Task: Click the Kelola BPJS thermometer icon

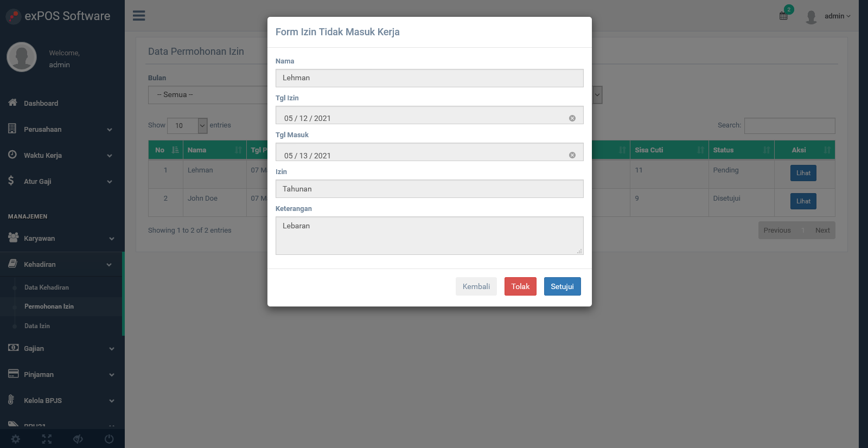Action: (x=11, y=400)
